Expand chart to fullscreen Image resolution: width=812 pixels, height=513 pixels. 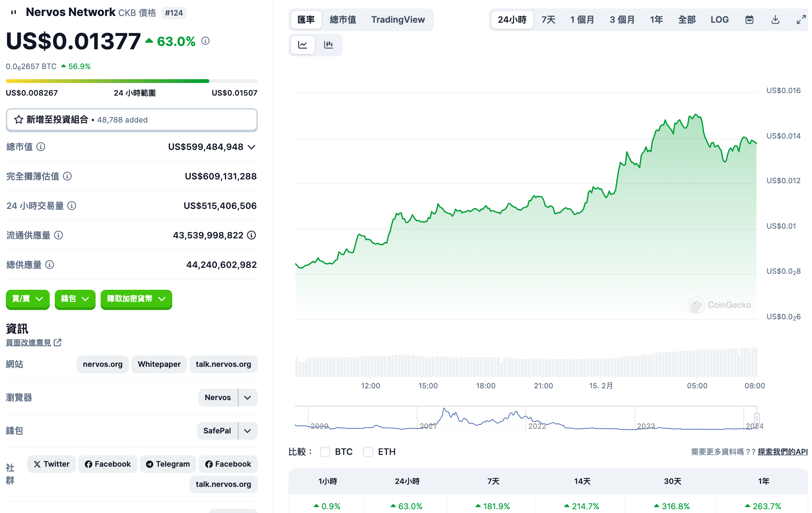(x=801, y=20)
